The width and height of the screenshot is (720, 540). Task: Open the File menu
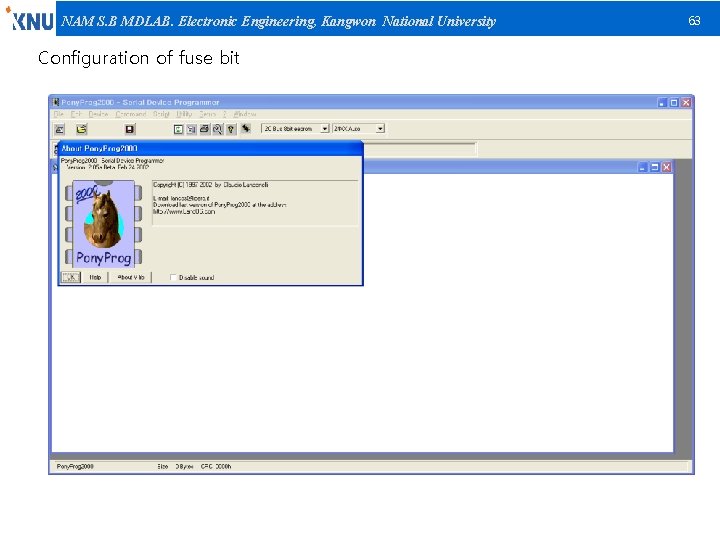(58, 114)
